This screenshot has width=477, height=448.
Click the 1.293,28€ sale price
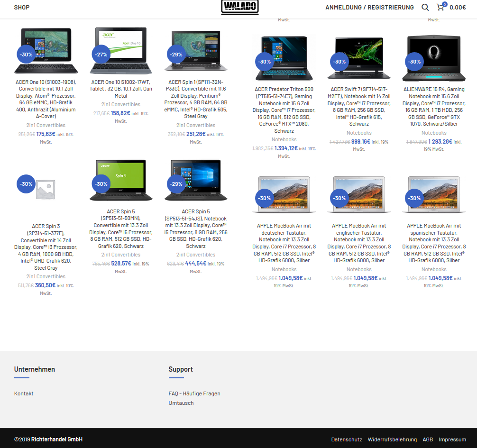[x=440, y=142]
